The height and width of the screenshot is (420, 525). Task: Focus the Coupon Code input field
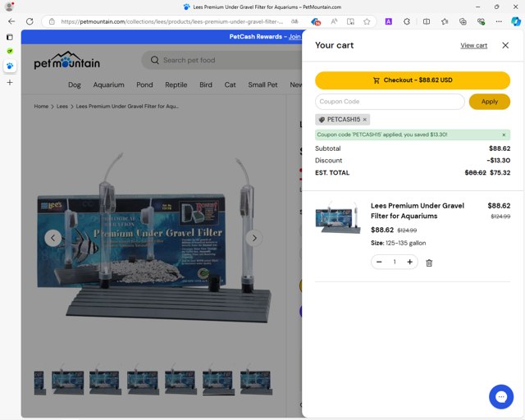[x=390, y=102]
